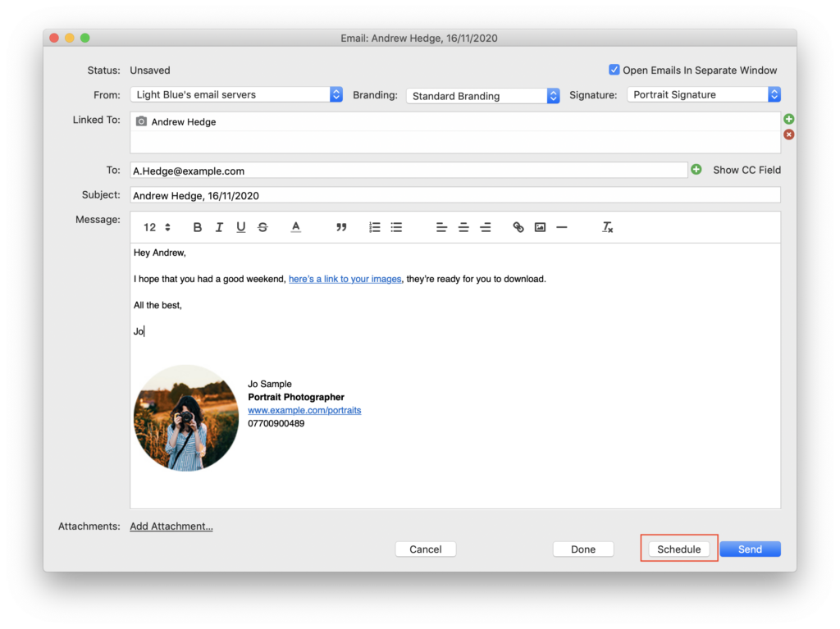Open the 'here's a link to your images' link
Screen dimensions: 840x629
click(345, 279)
